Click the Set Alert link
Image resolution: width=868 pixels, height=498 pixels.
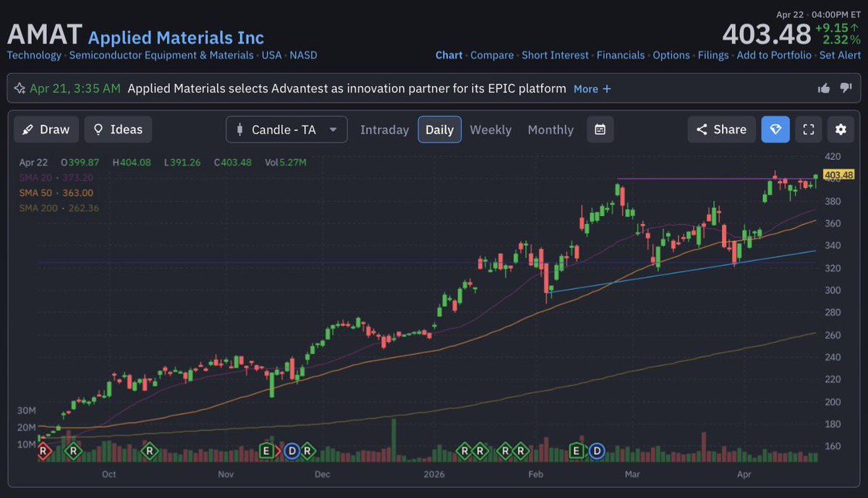coord(840,55)
